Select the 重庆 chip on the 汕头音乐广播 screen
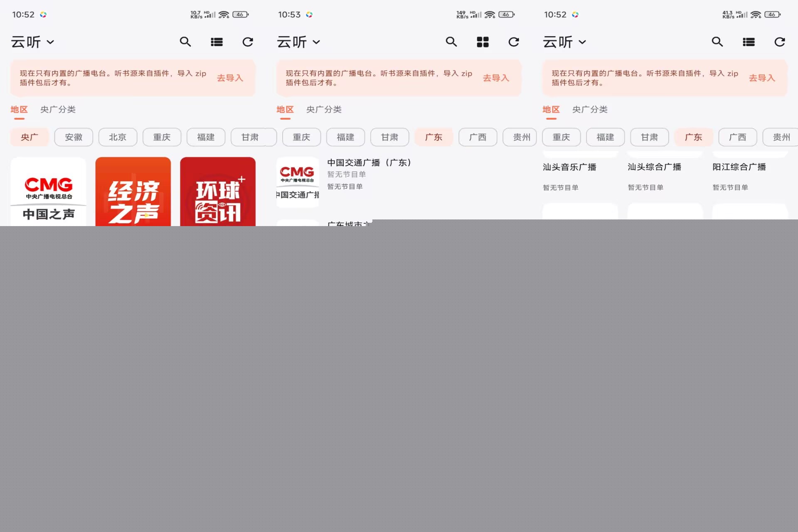 [x=561, y=137]
